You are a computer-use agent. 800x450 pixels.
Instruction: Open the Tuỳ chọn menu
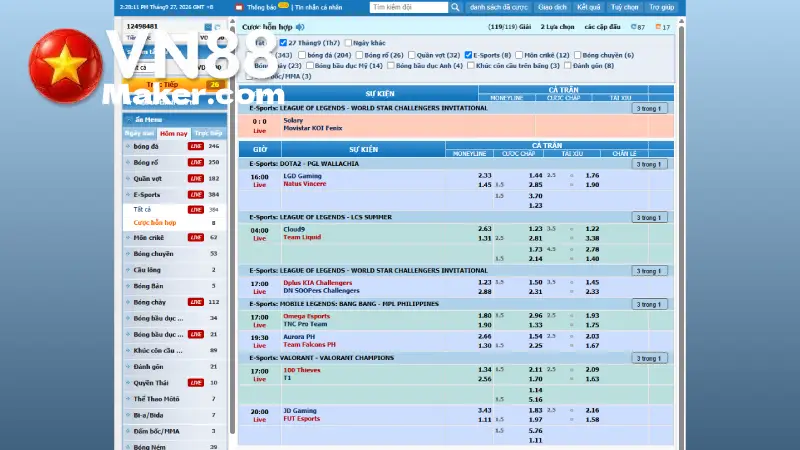tap(624, 7)
